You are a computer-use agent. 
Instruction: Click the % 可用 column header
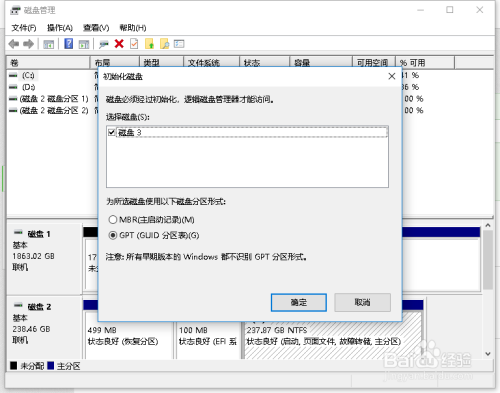(x=425, y=63)
